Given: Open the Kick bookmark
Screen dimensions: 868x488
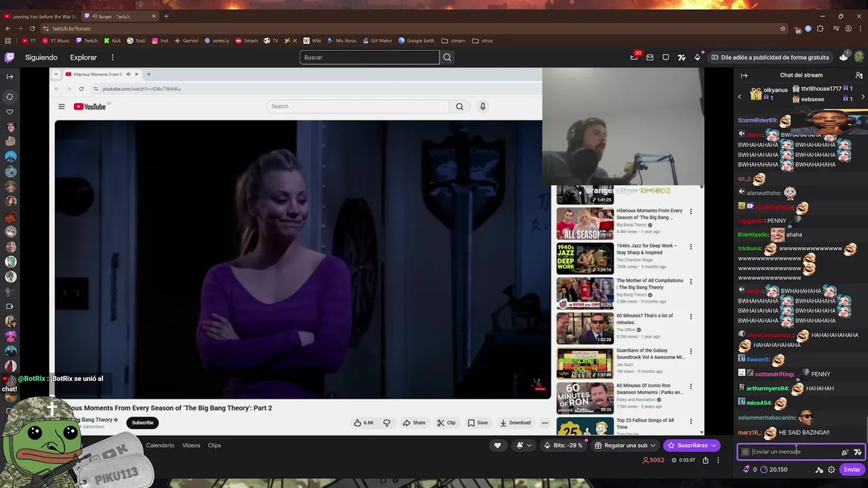Looking at the screenshot, I should coord(112,41).
